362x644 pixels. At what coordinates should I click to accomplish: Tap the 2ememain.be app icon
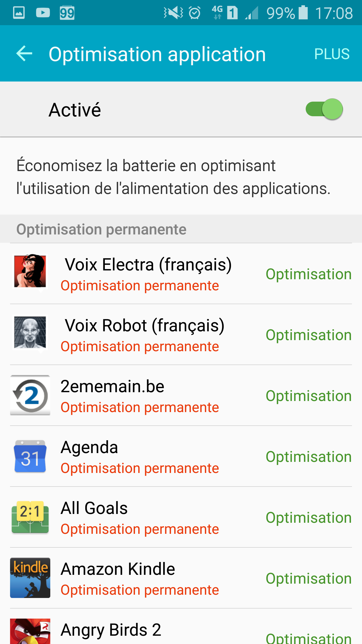(30, 395)
